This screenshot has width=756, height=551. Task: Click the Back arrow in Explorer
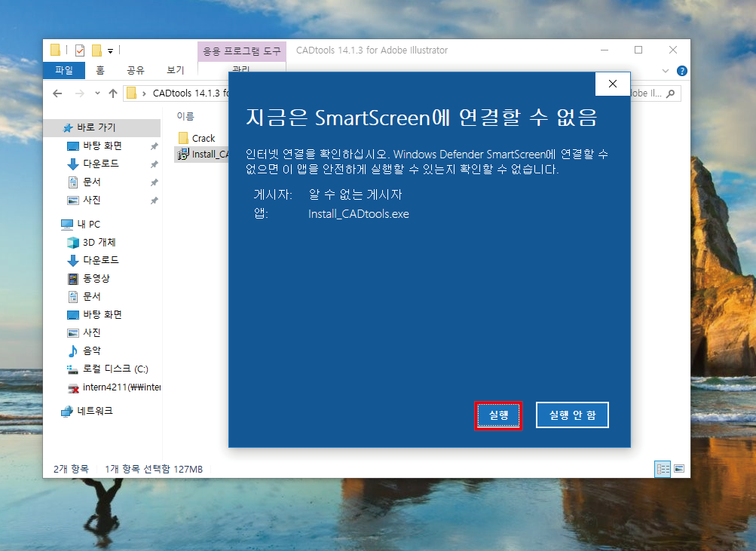click(57, 93)
